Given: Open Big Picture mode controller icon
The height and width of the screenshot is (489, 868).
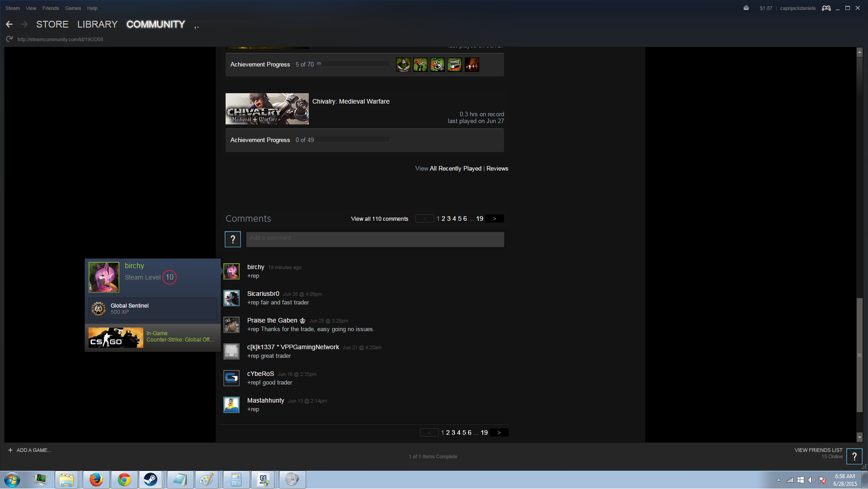Looking at the screenshot, I should [826, 8].
